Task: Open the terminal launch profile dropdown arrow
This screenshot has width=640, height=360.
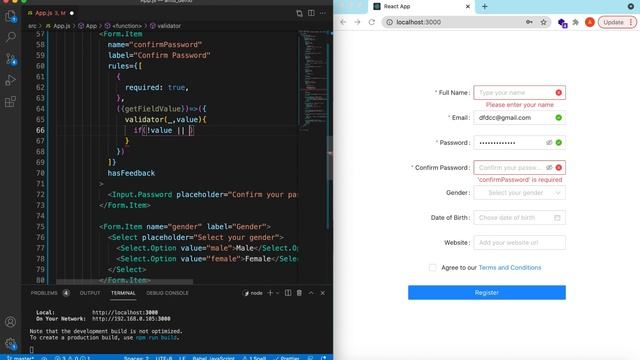Action: [x=278, y=293]
